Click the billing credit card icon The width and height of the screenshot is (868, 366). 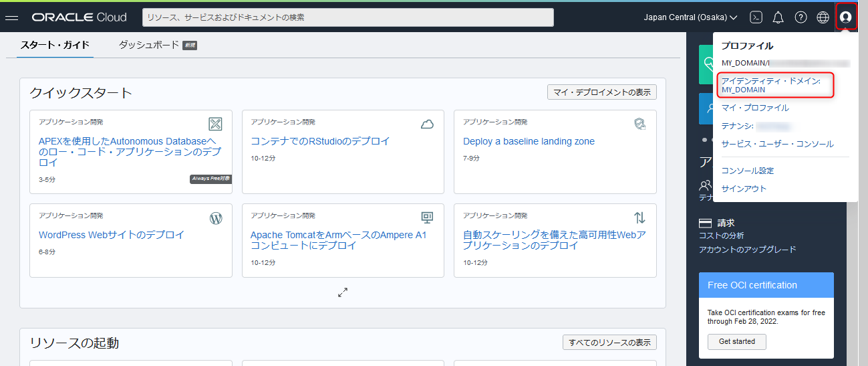coord(705,223)
